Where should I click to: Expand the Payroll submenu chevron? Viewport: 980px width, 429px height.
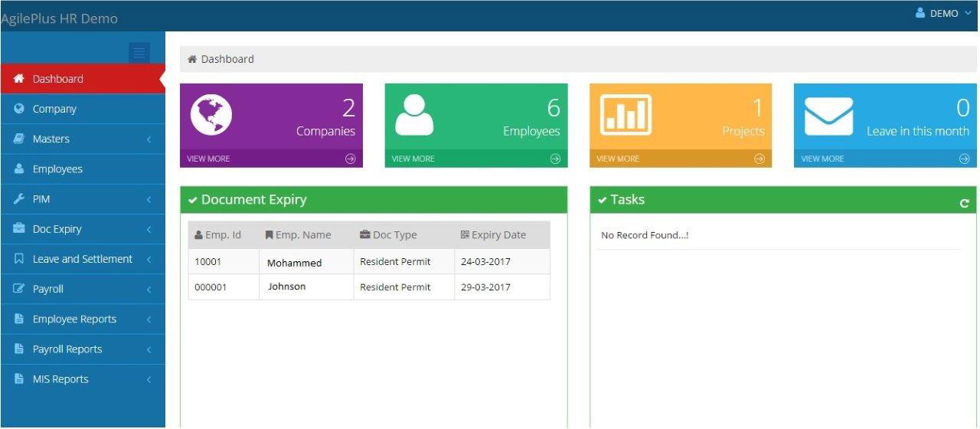click(x=149, y=289)
